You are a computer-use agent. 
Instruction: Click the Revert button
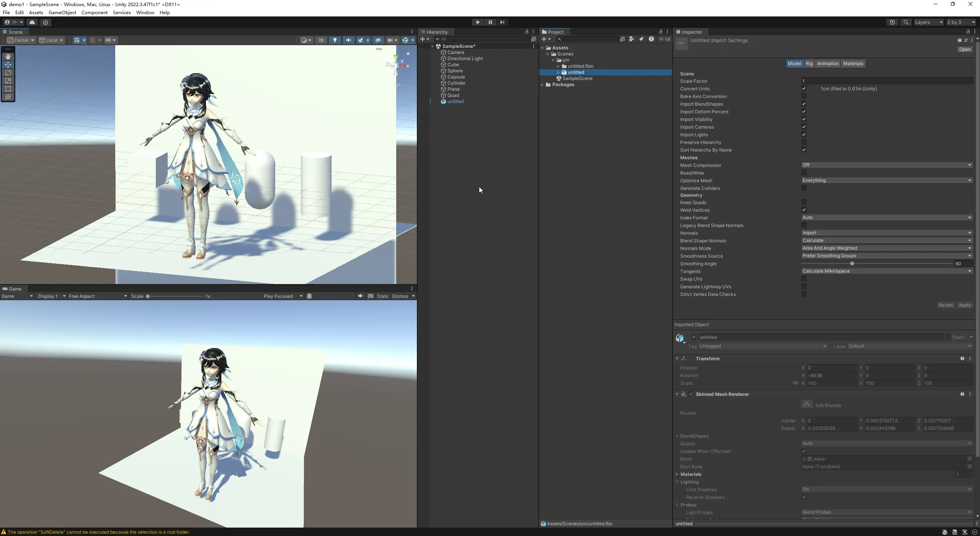(x=946, y=305)
